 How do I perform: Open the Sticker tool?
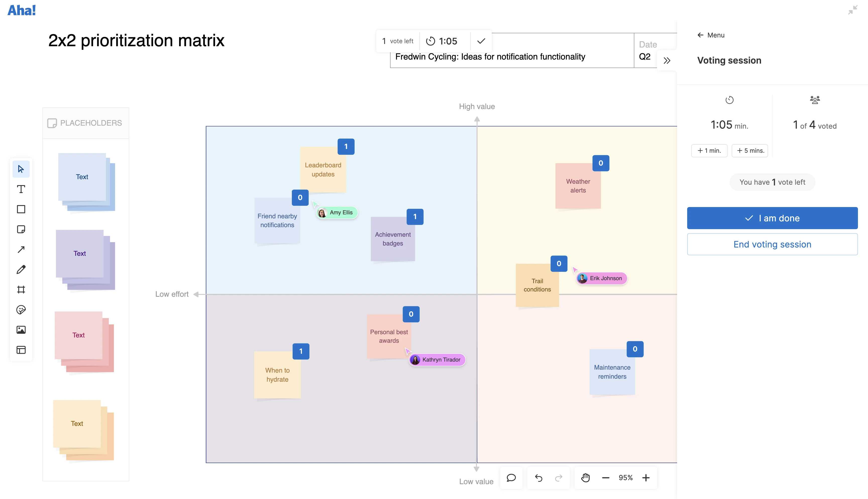[21, 310]
